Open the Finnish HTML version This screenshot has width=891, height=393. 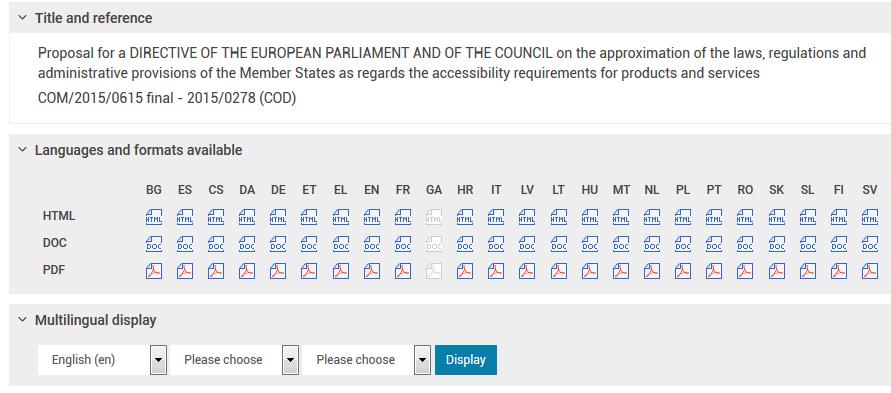pyautogui.click(x=839, y=217)
